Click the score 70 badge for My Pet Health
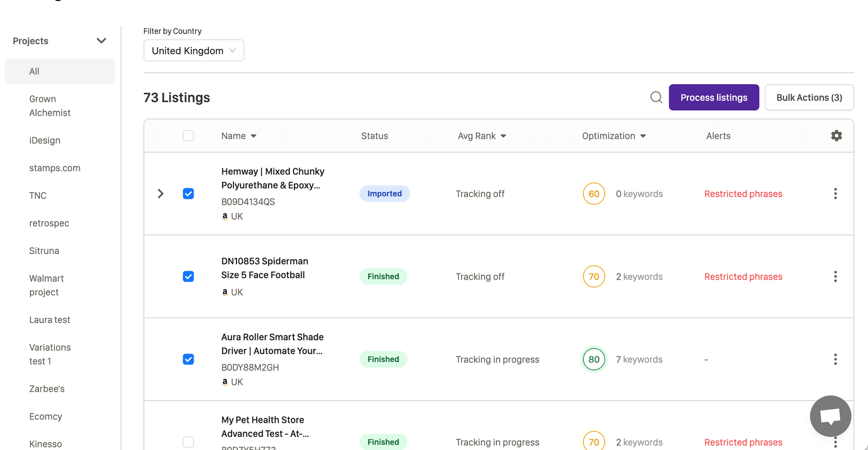Image resolution: width=868 pixels, height=450 pixels. click(594, 441)
